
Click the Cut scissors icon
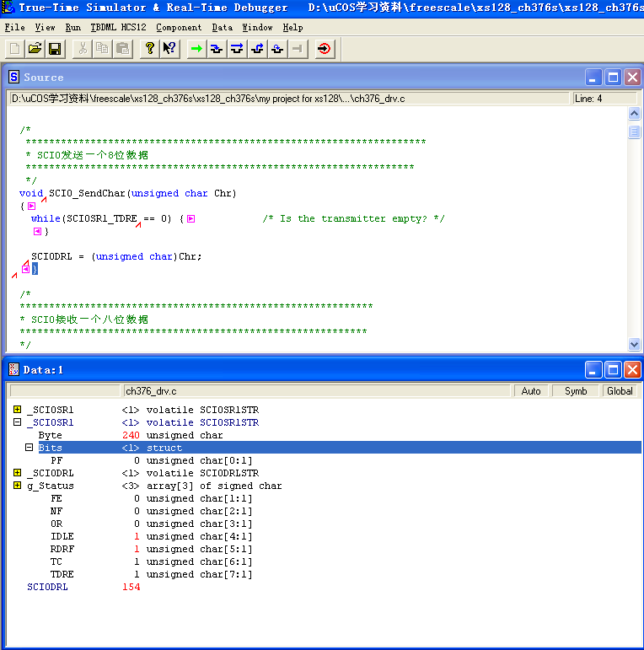point(83,49)
